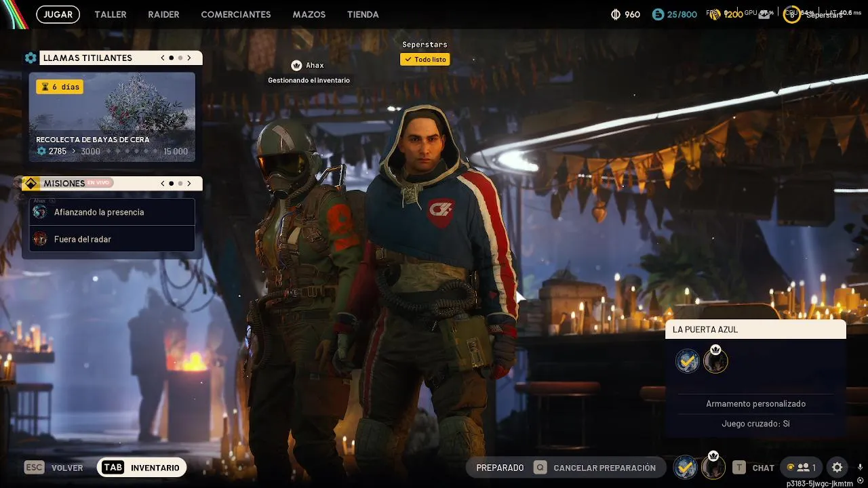Click the coin currency icon beside 960
Screen dimensions: 868x488
pyautogui.click(x=616, y=14)
